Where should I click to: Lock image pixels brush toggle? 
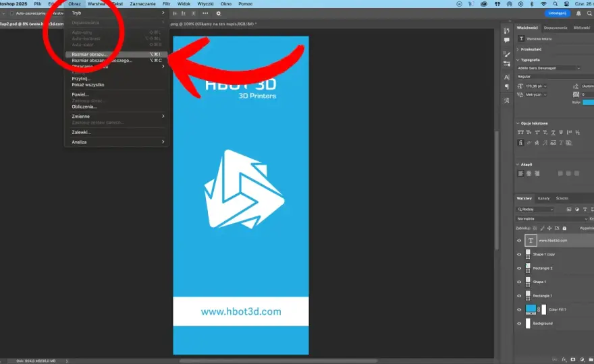click(x=542, y=228)
